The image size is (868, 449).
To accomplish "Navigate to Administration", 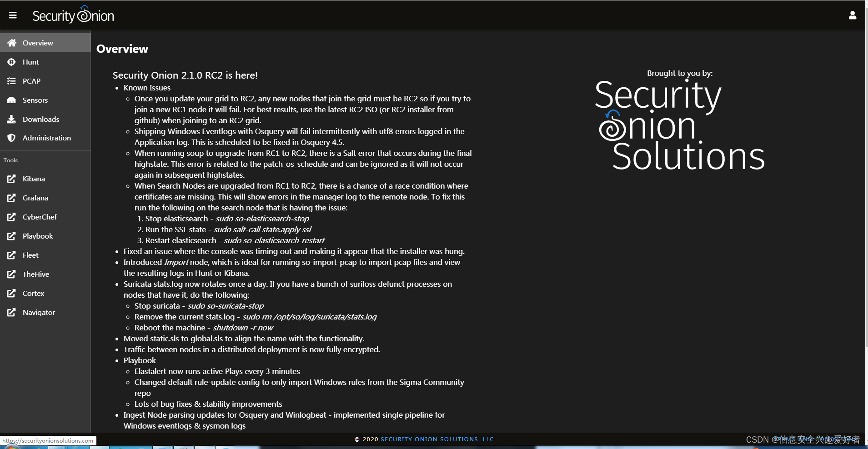I will pos(45,138).
